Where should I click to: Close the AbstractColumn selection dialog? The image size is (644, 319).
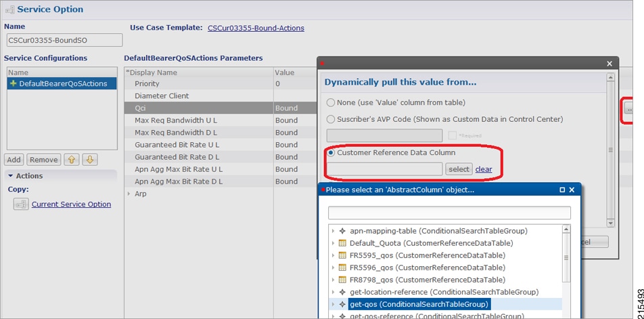[572, 190]
